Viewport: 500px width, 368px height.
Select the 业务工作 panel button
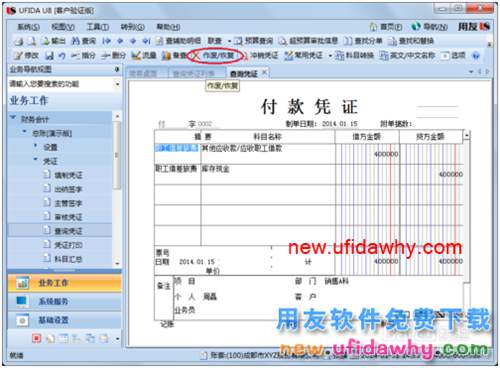[65, 283]
